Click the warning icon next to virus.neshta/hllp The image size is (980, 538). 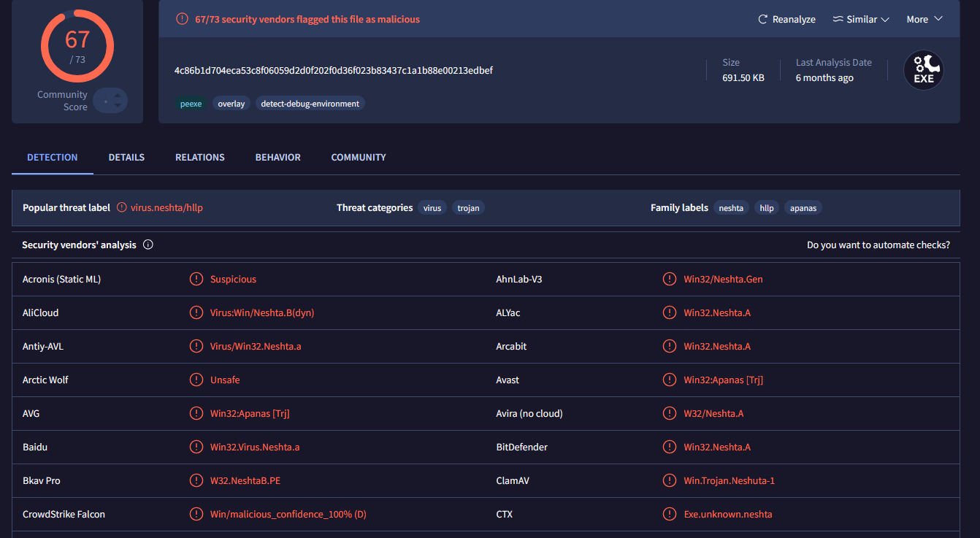122,207
